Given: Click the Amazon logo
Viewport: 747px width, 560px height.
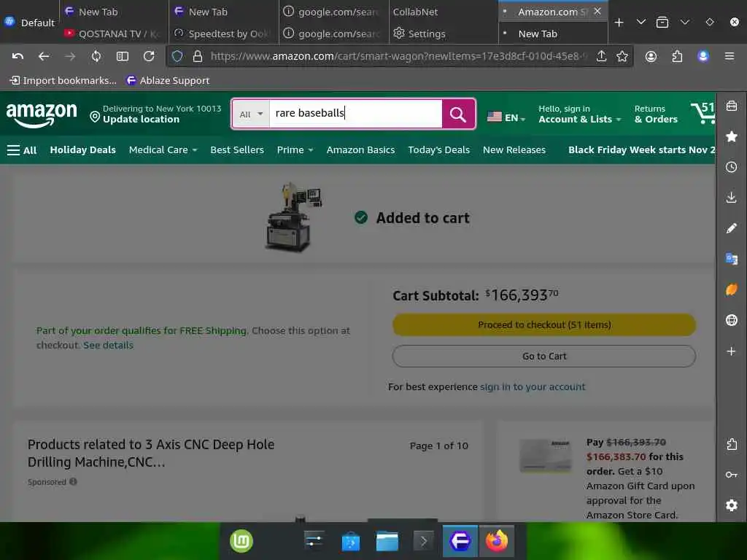Looking at the screenshot, I should 42,114.
